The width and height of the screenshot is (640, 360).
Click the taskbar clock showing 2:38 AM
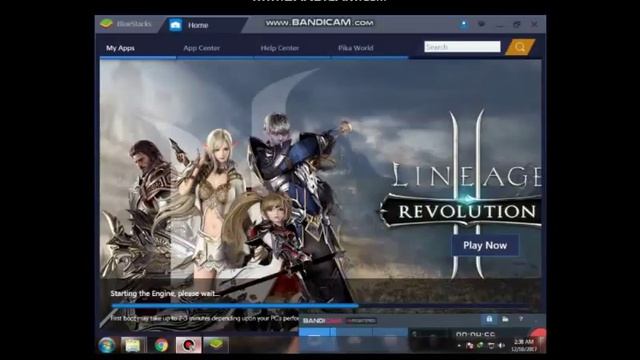point(524,345)
